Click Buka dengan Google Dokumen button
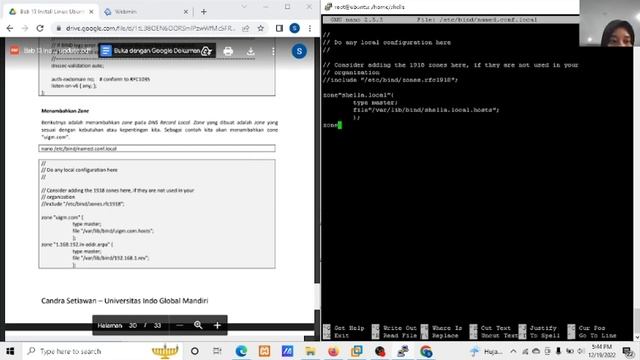Image resolution: width=640 pixels, height=360 pixels. 157,51
